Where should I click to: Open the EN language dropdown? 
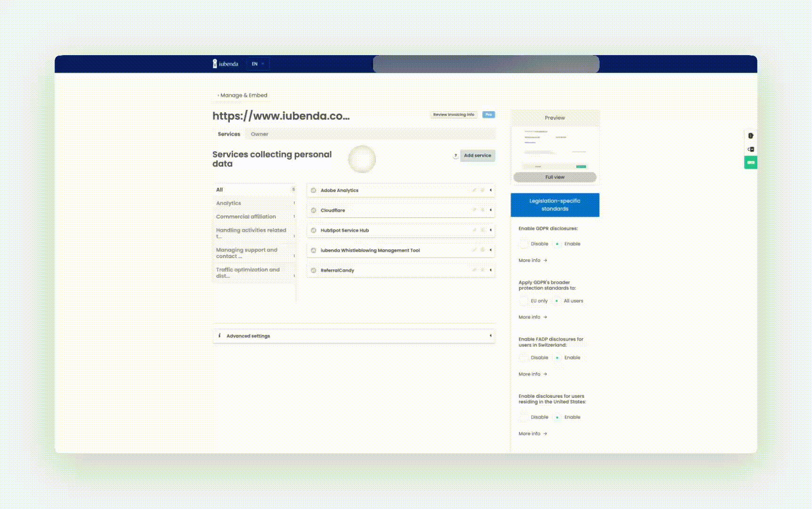pos(258,64)
